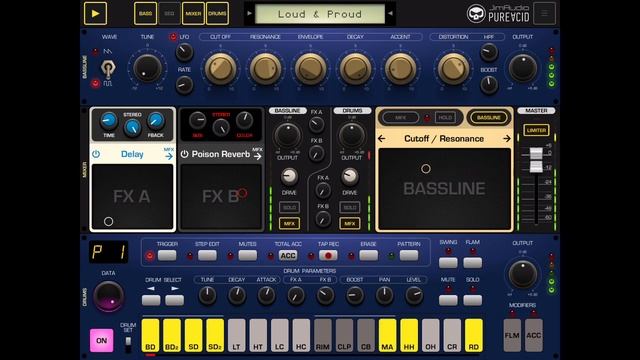
Task: Select the square waveform LED
Action: point(95,84)
